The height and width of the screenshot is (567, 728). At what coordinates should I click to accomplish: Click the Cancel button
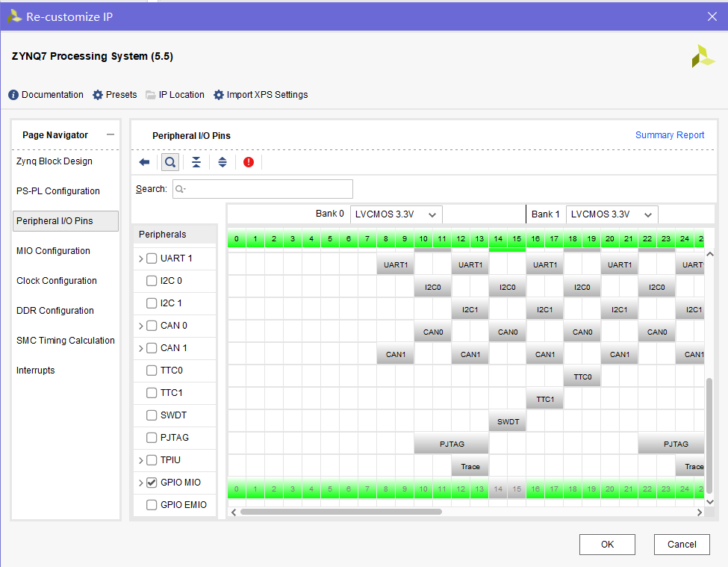click(682, 545)
